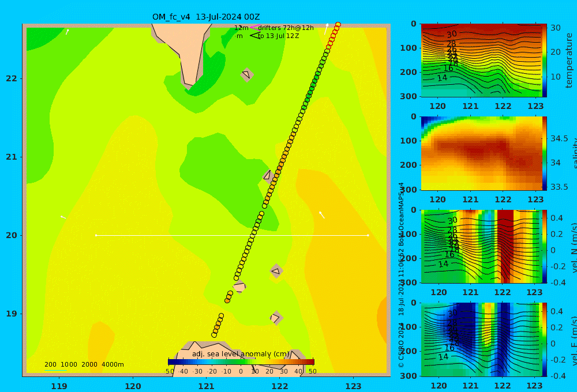
Task: Click the 300 depth tick of the salinity panel
Action: click(x=408, y=190)
